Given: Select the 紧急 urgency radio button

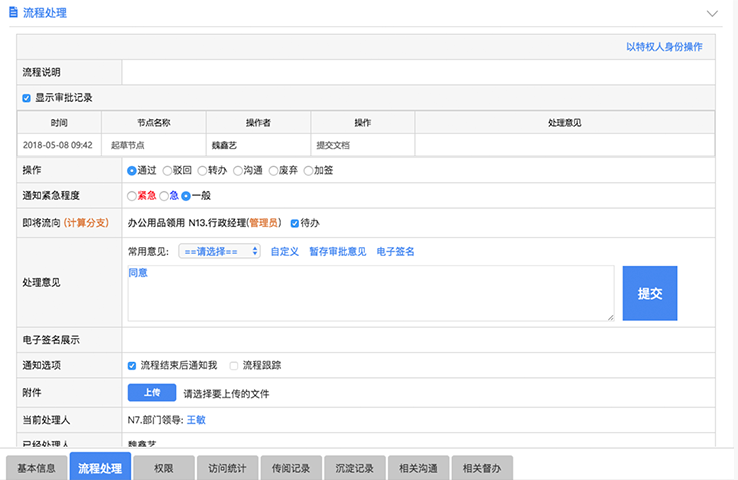Looking at the screenshot, I should click(x=132, y=196).
